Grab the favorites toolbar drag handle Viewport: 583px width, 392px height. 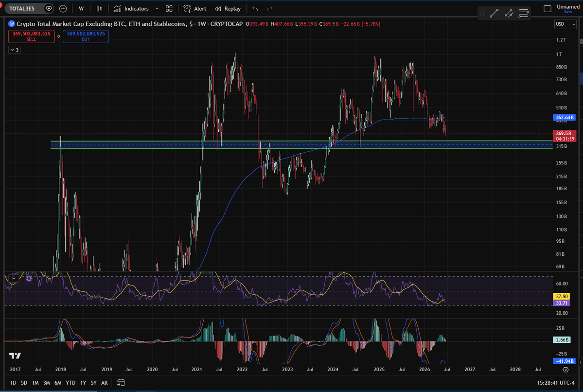tap(482, 14)
